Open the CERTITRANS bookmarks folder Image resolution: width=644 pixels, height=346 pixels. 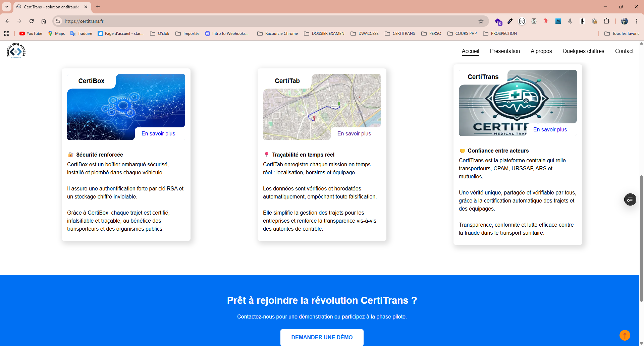coord(400,34)
